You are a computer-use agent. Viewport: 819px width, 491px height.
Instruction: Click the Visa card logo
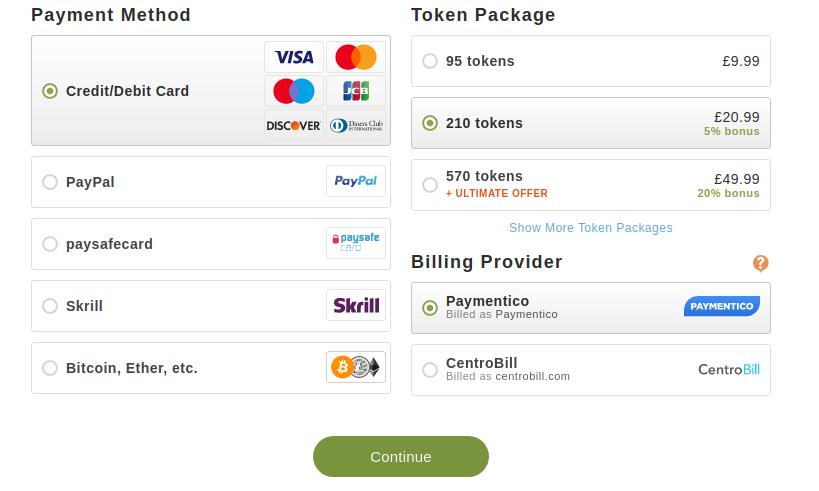(x=294, y=57)
